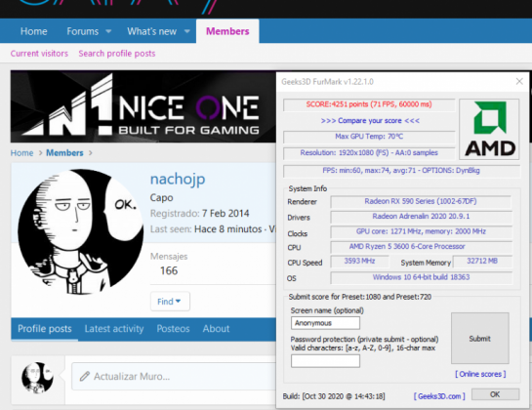532x410 pixels.
Task: Close the FurMark results dialog
Action: pos(519,81)
